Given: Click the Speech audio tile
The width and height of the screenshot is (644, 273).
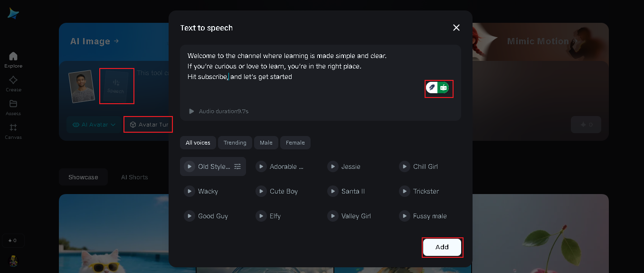Looking at the screenshot, I should click(x=116, y=86).
